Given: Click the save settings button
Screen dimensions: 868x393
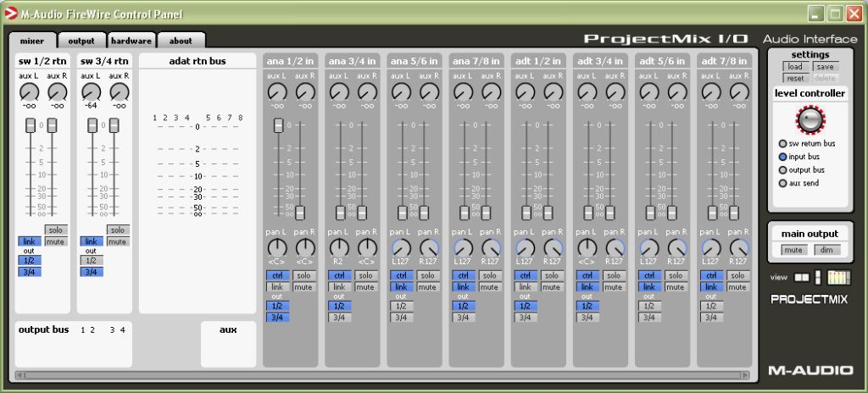Looking at the screenshot, I should tap(826, 66).
